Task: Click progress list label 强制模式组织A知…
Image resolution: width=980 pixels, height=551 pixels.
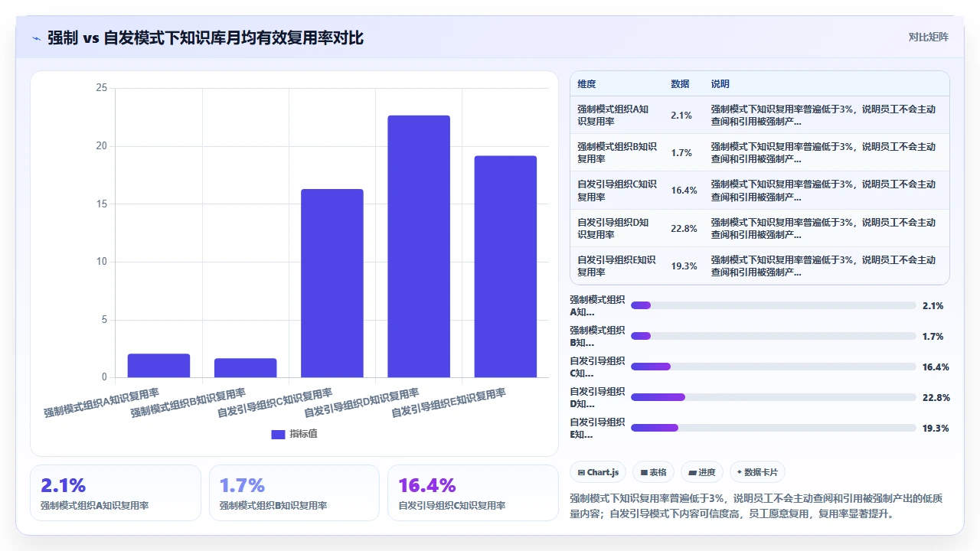Action: tap(597, 305)
